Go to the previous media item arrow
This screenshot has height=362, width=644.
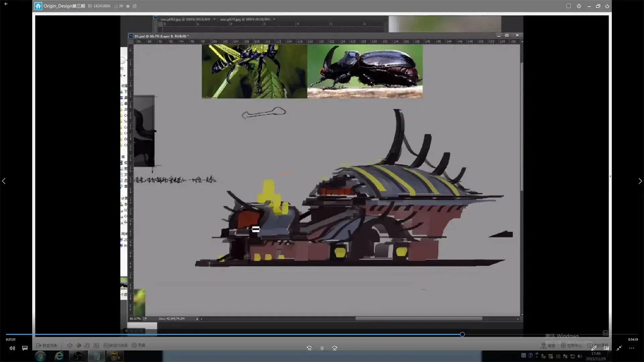tap(4, 181)
